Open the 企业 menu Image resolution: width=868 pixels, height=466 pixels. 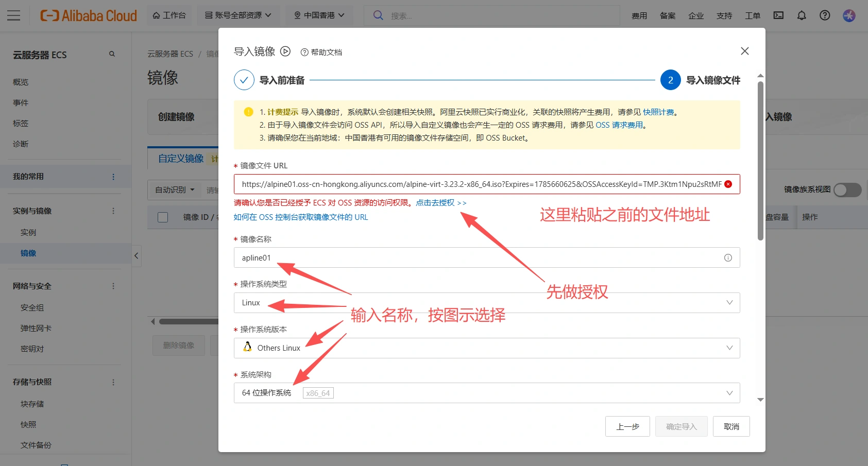point(696,16)
